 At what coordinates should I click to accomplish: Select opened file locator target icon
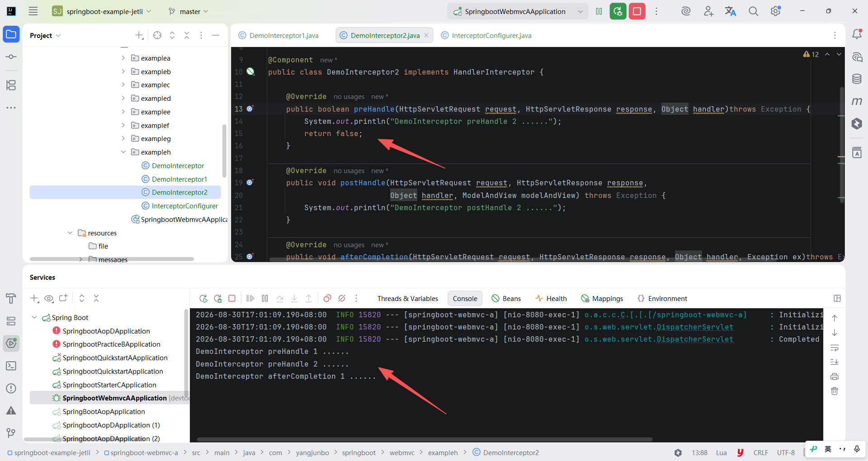point(157,35)
